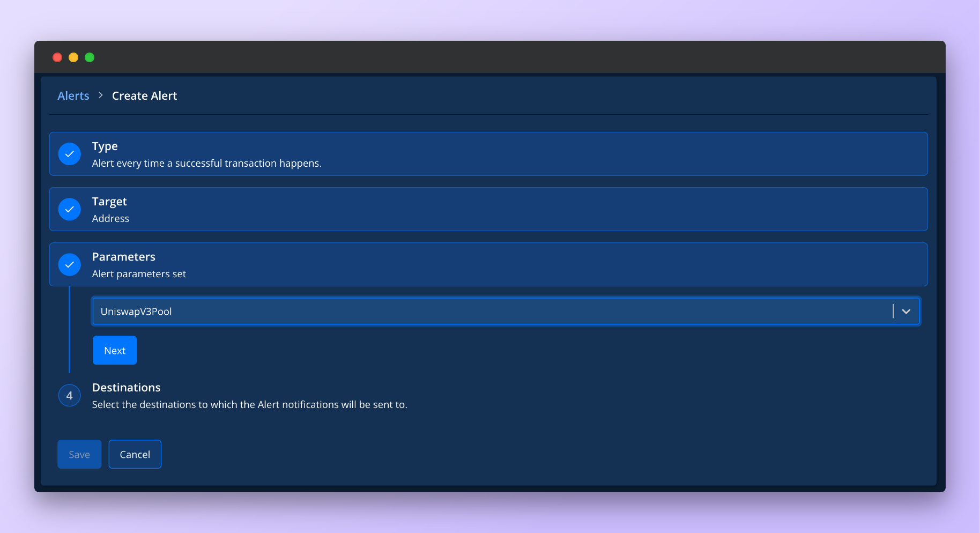Open the UniswapV3Pool select field

(482, 312)
